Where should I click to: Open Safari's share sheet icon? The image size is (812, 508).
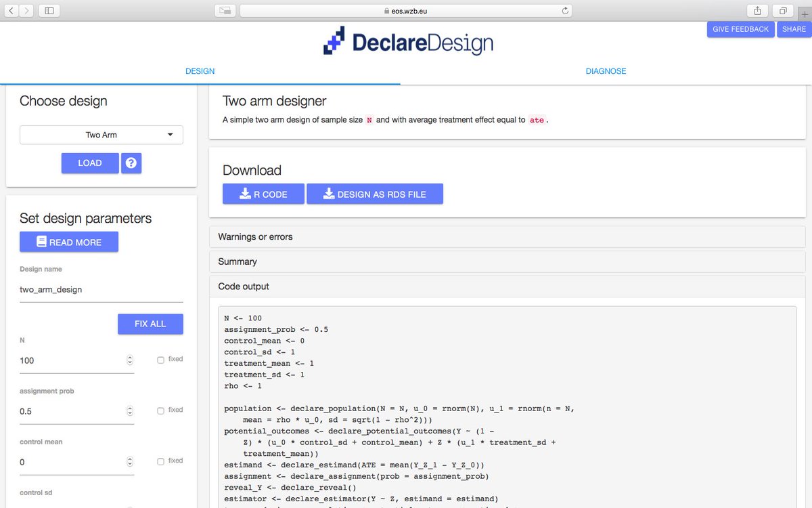[x=757, y=11]
